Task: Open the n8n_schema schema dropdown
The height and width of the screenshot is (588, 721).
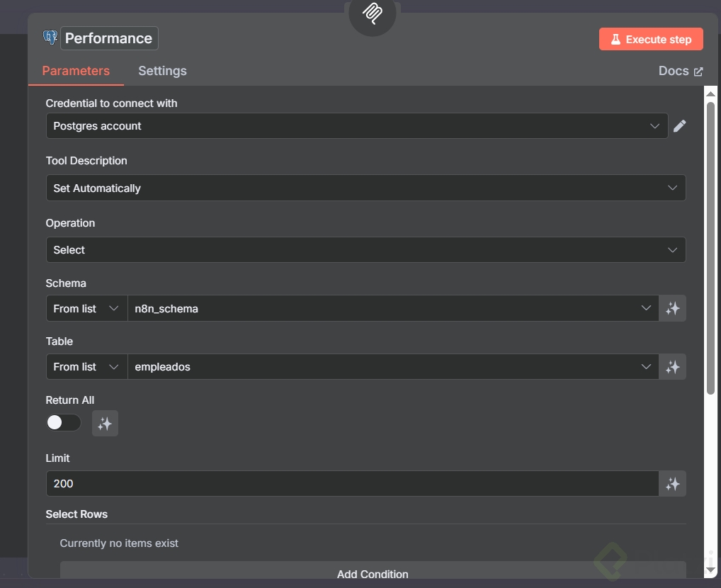Action: (x=392, y=309)
